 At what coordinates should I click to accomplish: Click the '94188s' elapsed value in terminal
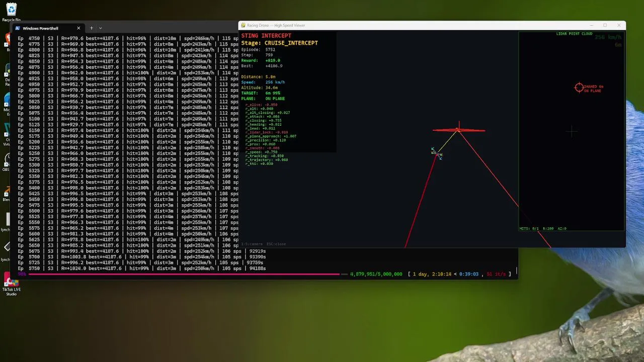tap(258, 268)
